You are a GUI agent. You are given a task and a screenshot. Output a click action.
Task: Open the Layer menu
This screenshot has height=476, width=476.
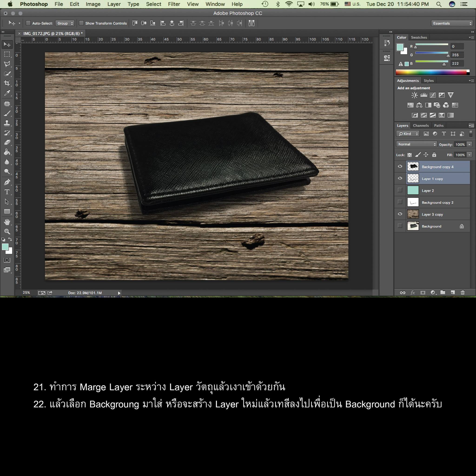tap(114, 4)
